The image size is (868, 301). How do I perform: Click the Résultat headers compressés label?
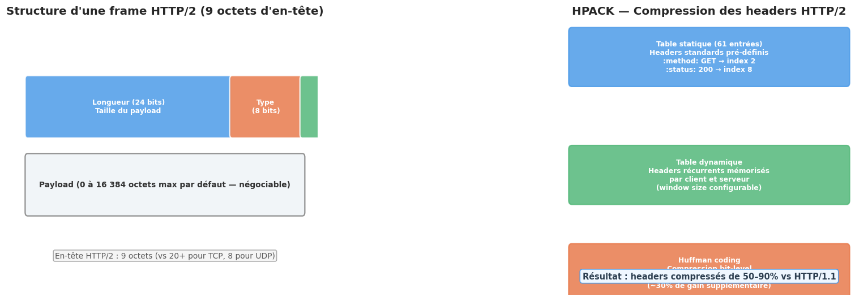709,277
